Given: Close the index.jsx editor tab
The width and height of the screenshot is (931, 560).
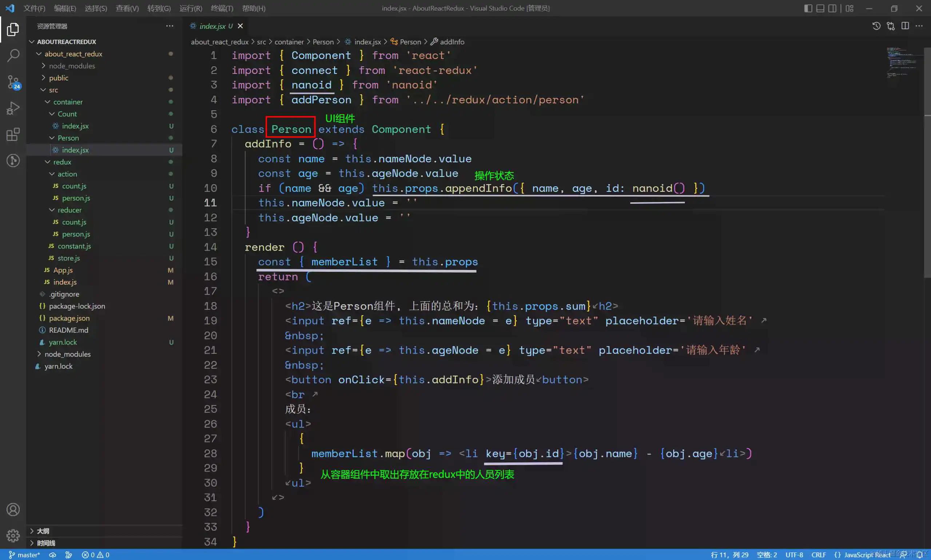Looking at the screenshot, I should (240, 26).
